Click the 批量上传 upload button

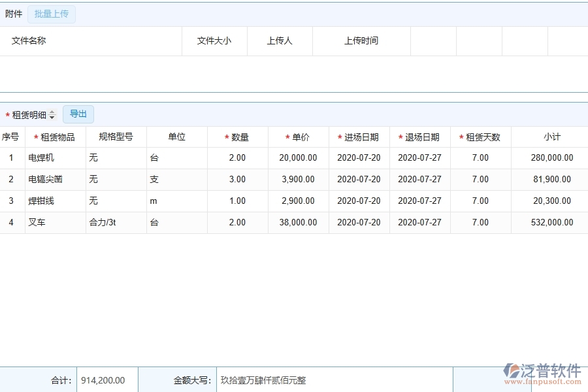(52, 14)
